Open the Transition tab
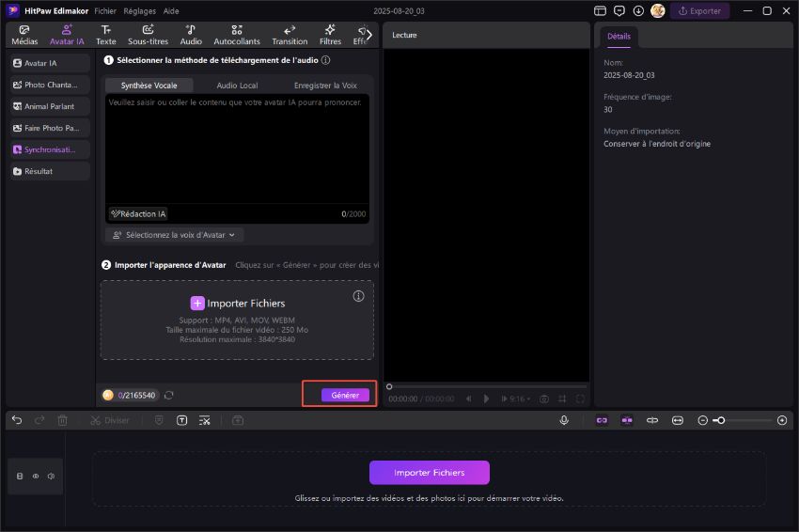 (290, 35)
